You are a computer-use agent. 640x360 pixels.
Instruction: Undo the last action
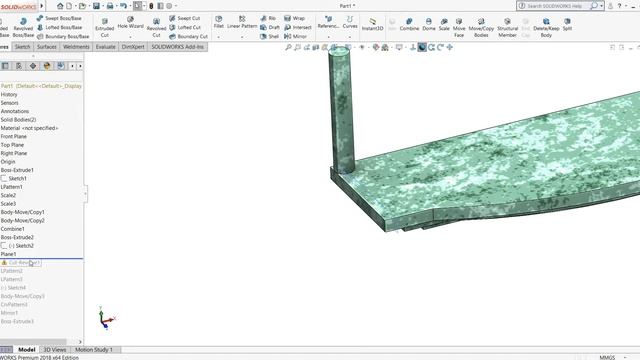tap(123, 6)
